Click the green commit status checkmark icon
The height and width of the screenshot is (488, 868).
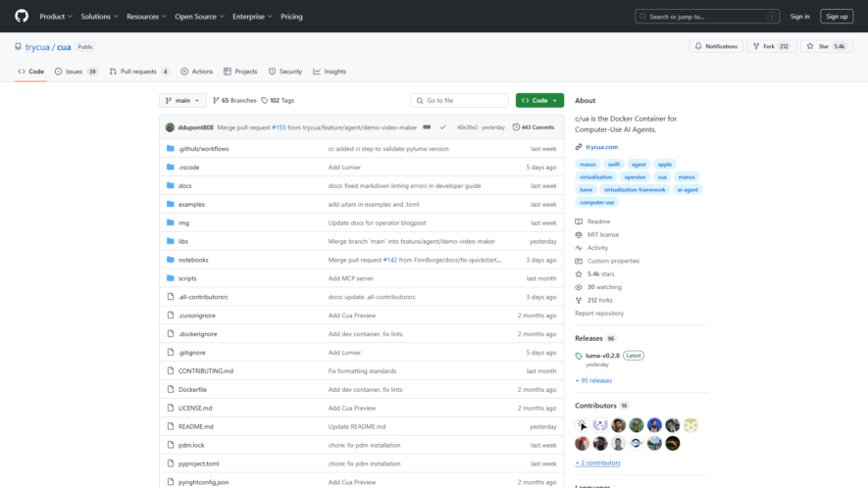(x=443, y=127)
